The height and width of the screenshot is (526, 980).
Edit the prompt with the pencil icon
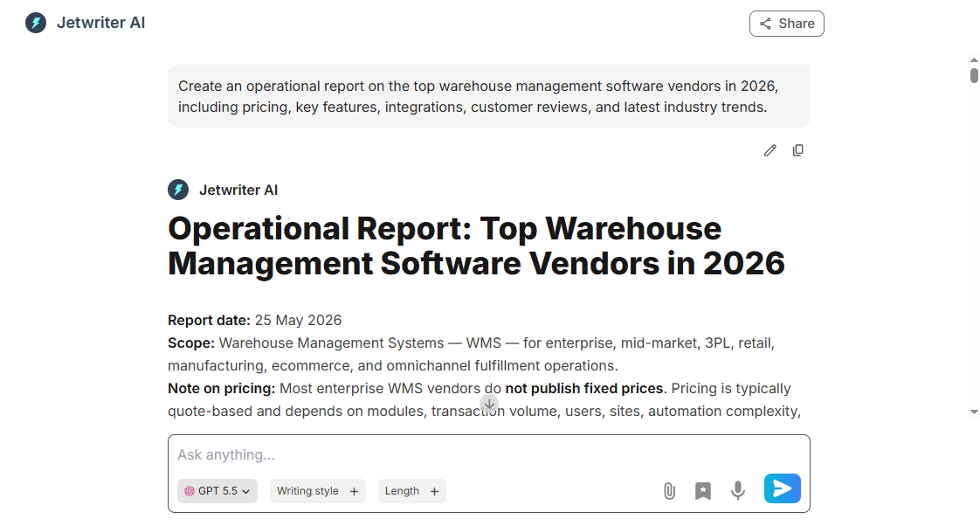(770, 150)
